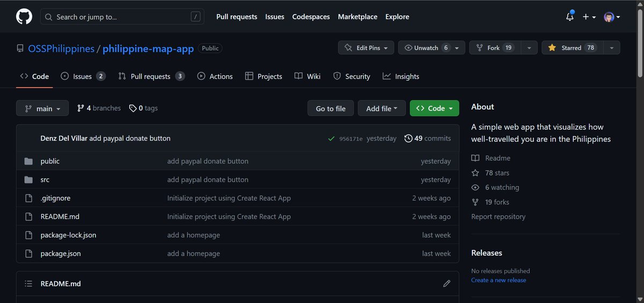Screen dimensions: 644x303
Task: Click the README.md file icon in file list
Action: tap(29, 217)
